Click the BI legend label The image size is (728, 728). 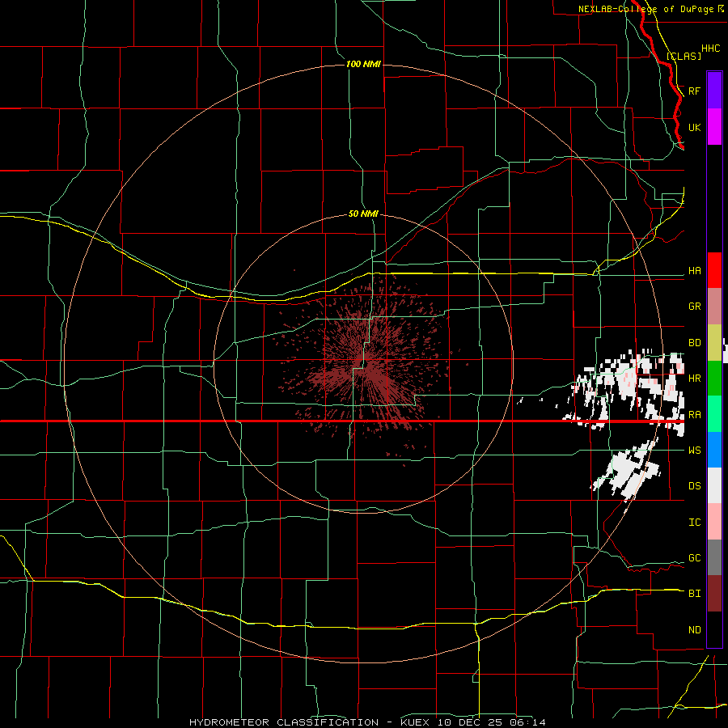(694, 594)
